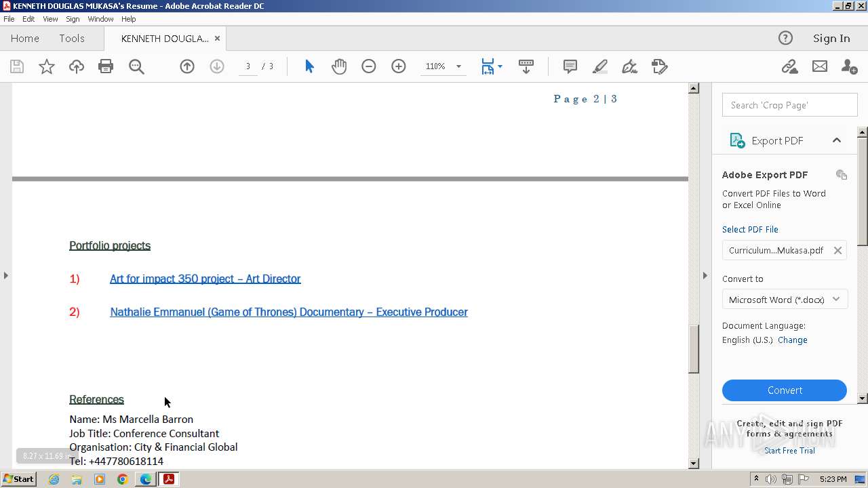
Task: Open the Art for impact 350 project link
Action: pyautogui.click(x=205, y=279)
